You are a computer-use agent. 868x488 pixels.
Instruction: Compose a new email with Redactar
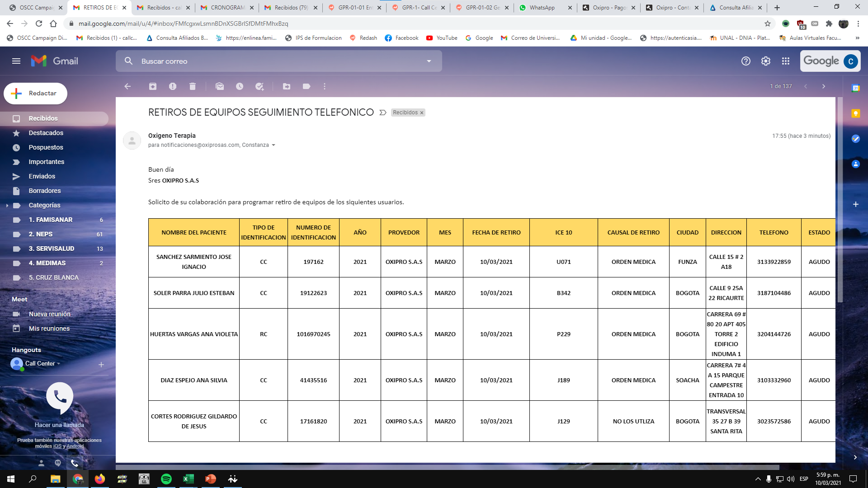click(36, 94)
